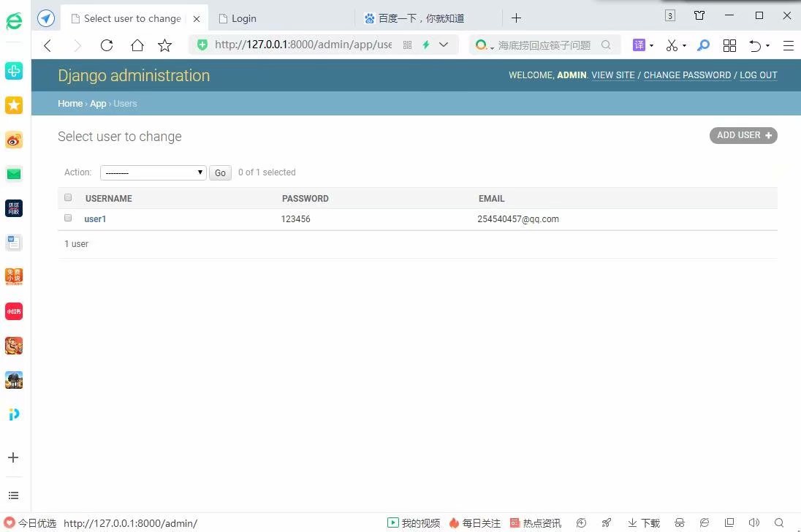Open the extensions grid icon
The height and width of the screenshot is (532, 801).
click(729, 45)
